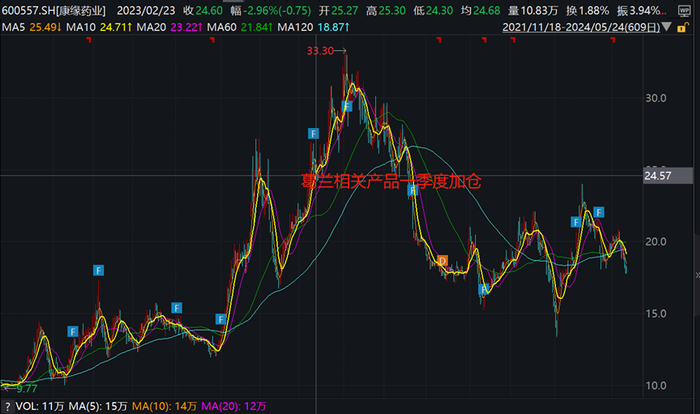Viewport: 700px width, 414px height.
Task: Click the first red flag marker at chart top
Action: pyautogui.click(x=89, y=40)
